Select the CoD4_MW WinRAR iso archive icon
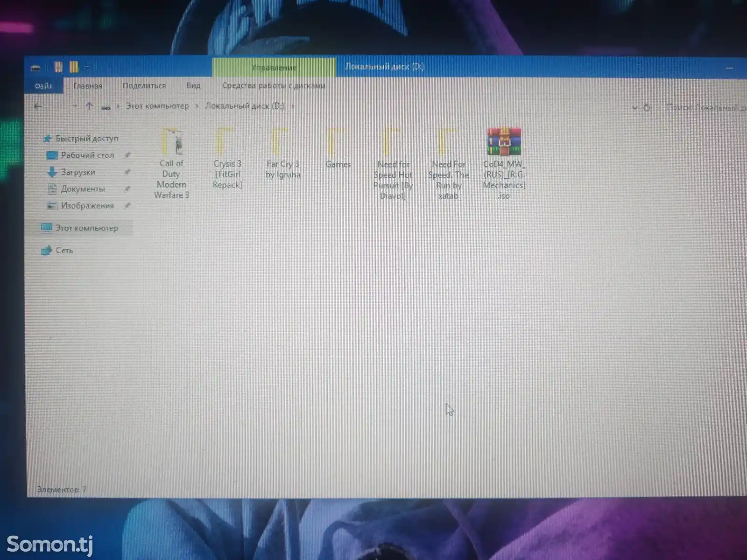 504,141
